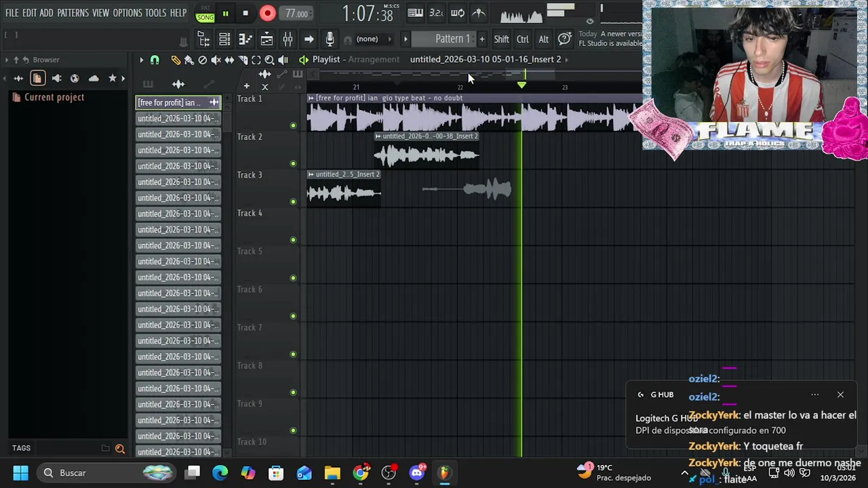Viewport: 868px width, 488px height.
Task: Open the pattern selector arrow menu
Action: click(x=406, y=39)
